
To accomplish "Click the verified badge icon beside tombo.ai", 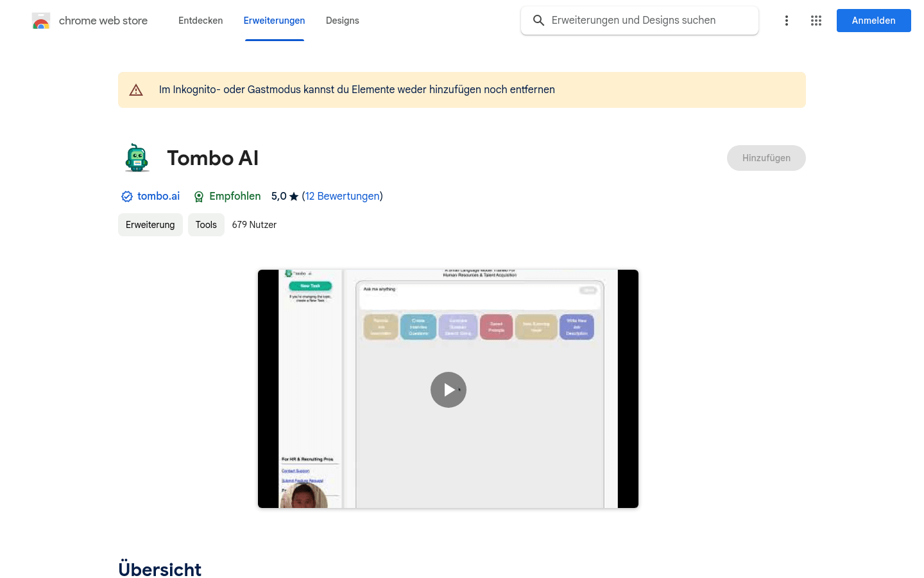I will tap(127, 197).
